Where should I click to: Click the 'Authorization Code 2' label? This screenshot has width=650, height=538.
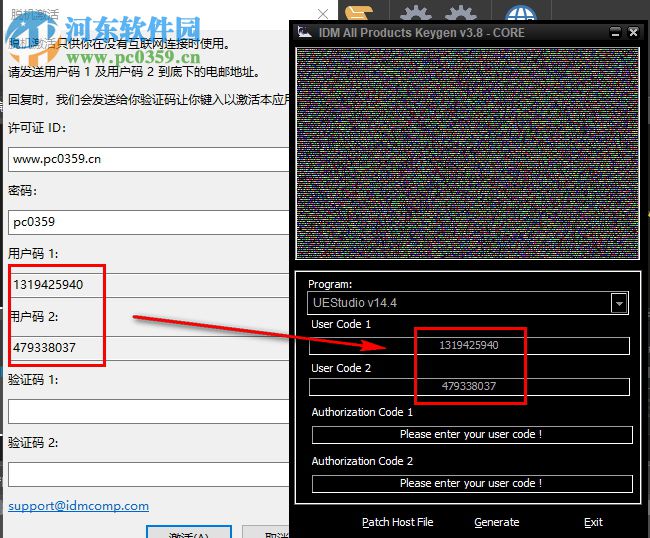pos(362,461)
